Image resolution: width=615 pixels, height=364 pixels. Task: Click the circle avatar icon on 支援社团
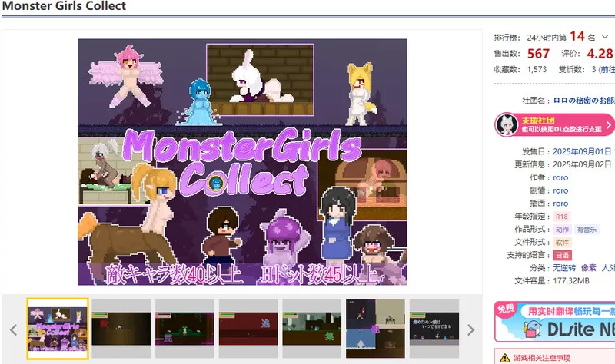pos(507,125)
